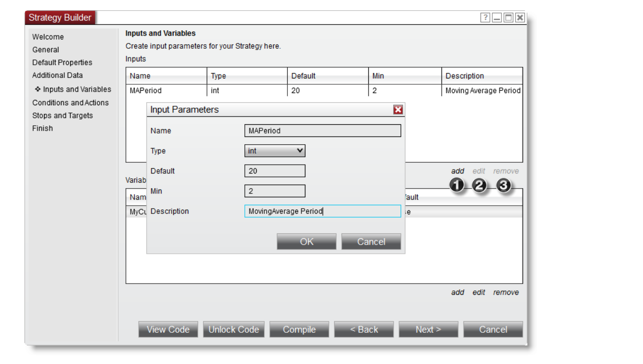Click the Description input field
This screenshot has width=643, height=364.
coord(322,211)
